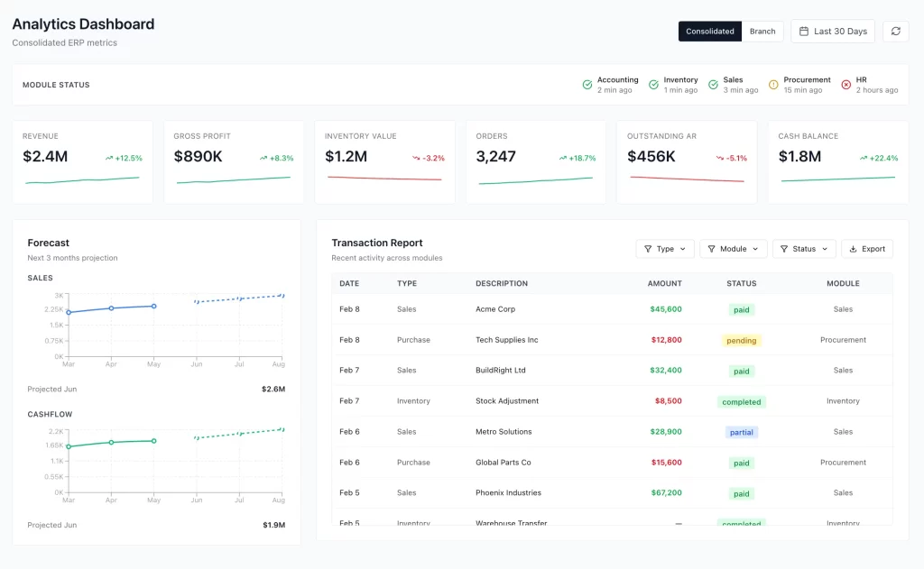Select the Consolidated view toggle
The image size is (924, 569).
710,31
